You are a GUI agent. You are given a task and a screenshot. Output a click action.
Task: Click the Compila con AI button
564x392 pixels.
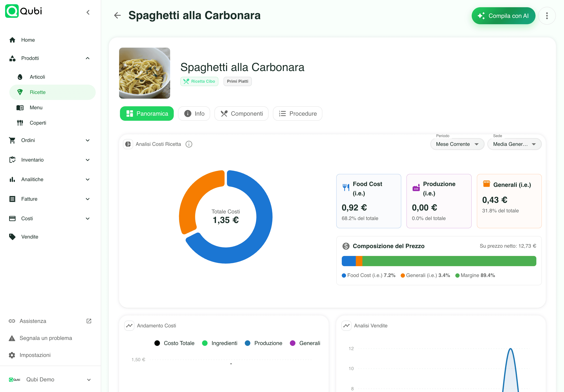[x=503, y=16]
